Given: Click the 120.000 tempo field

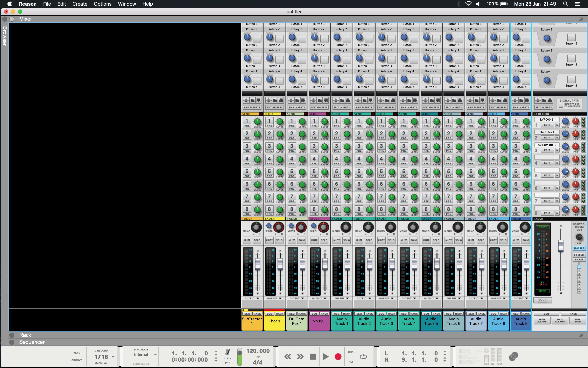Looking at the screenshot, I should click(x=258, y=351).
